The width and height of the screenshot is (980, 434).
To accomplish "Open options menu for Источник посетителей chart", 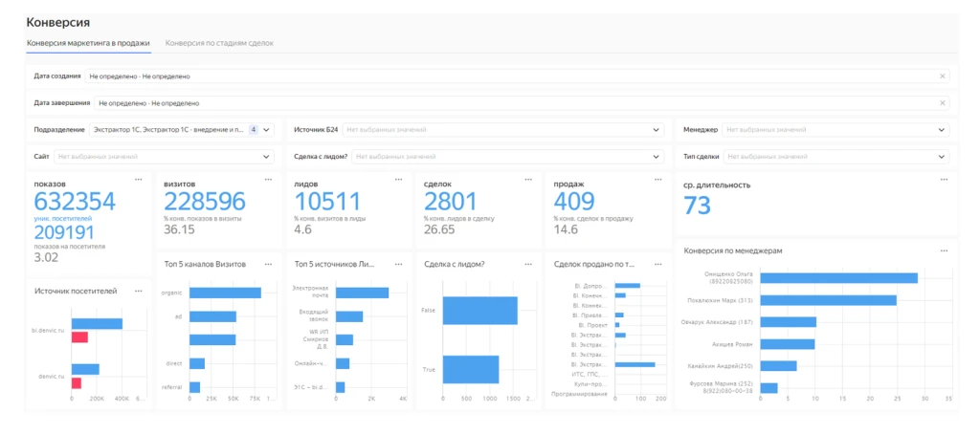I will click(138, 291).
